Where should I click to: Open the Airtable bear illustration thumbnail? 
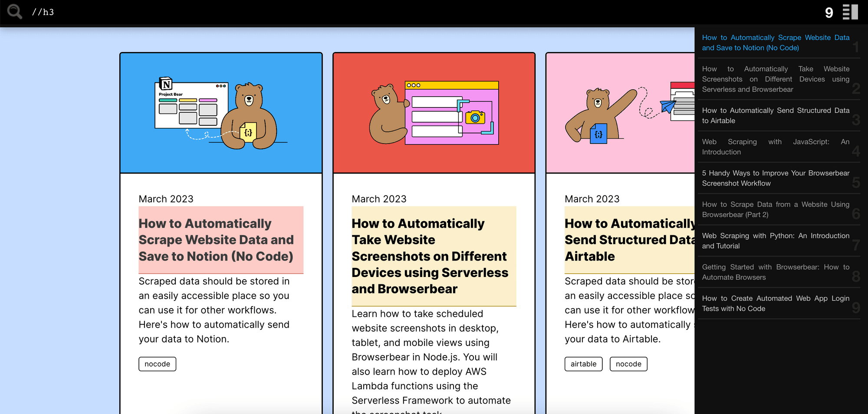point(621,113)
